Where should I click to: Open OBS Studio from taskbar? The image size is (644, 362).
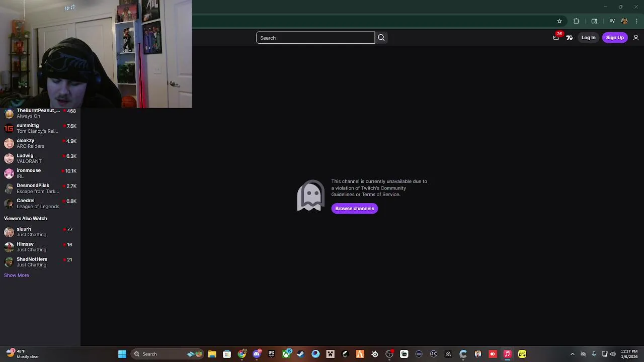(x=389, y=354)
